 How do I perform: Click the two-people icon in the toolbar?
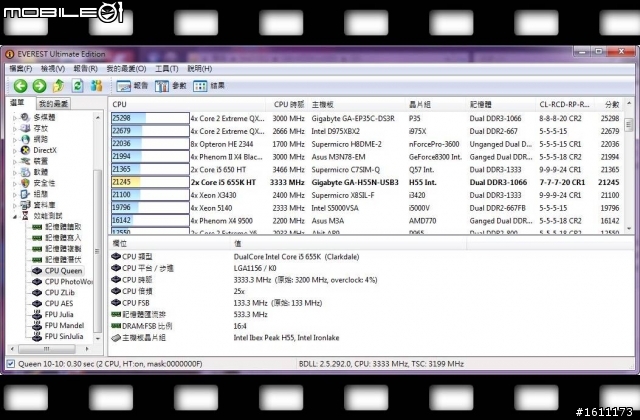[x=96, y=86]
